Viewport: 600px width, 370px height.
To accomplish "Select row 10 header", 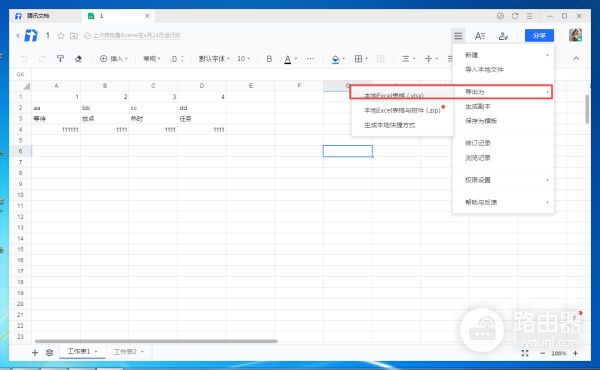I will 20,195.
